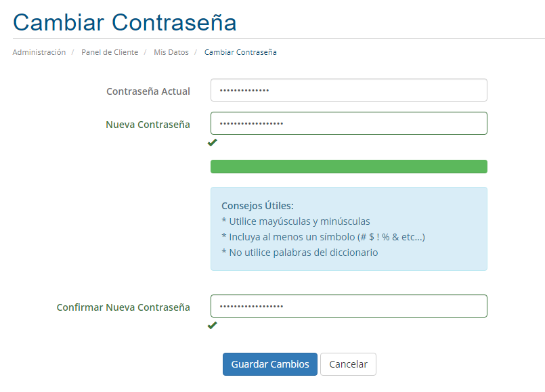Click the Nueva Contraseña label
The width and height of the screenshot is (545, 392).
[148, 125]
